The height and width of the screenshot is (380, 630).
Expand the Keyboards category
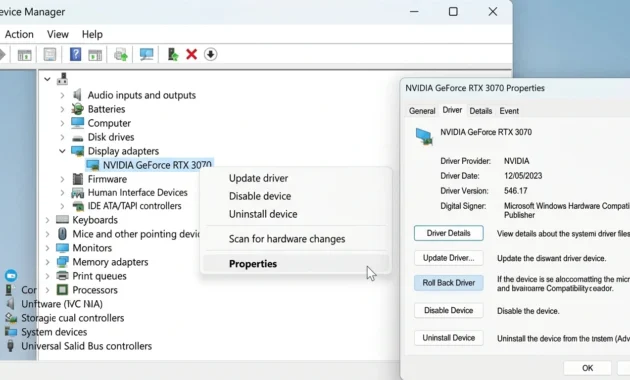tap(47, 220)
